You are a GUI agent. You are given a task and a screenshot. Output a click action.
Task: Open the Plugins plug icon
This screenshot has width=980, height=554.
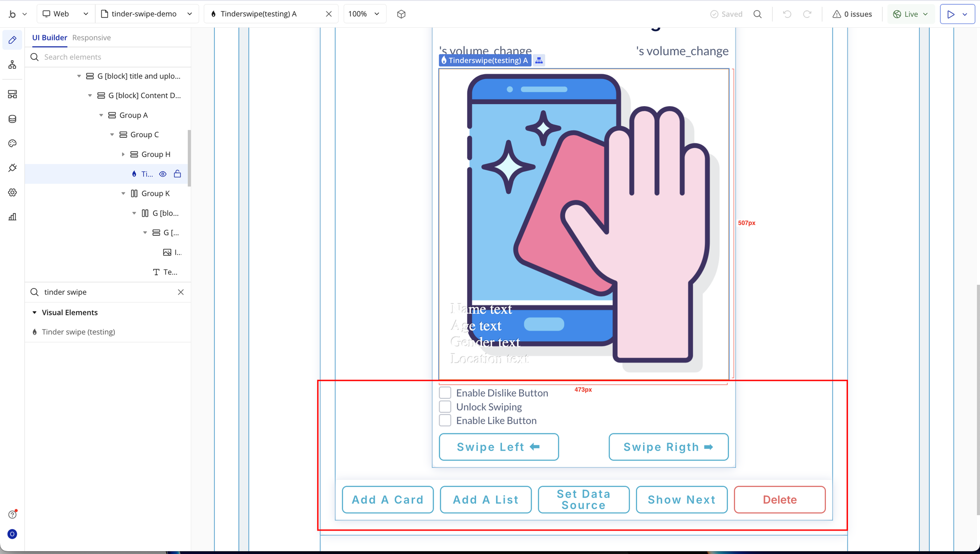[x=12, y=168]
